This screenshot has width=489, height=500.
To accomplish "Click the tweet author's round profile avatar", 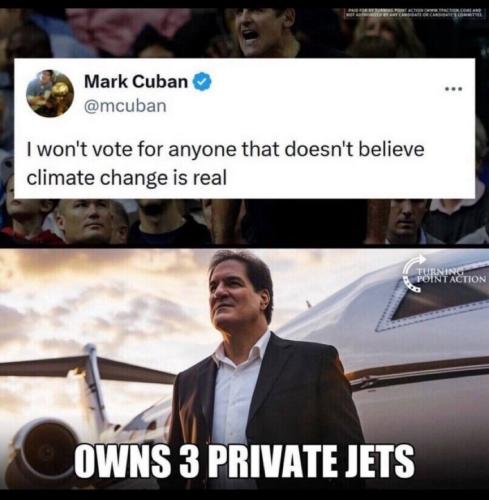I will click(50, 94).
